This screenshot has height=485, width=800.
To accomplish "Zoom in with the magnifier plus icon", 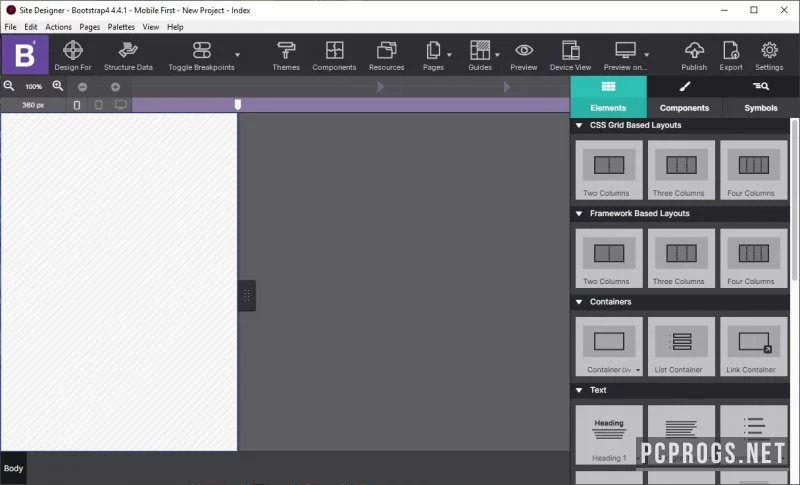I will click(58, 86).
